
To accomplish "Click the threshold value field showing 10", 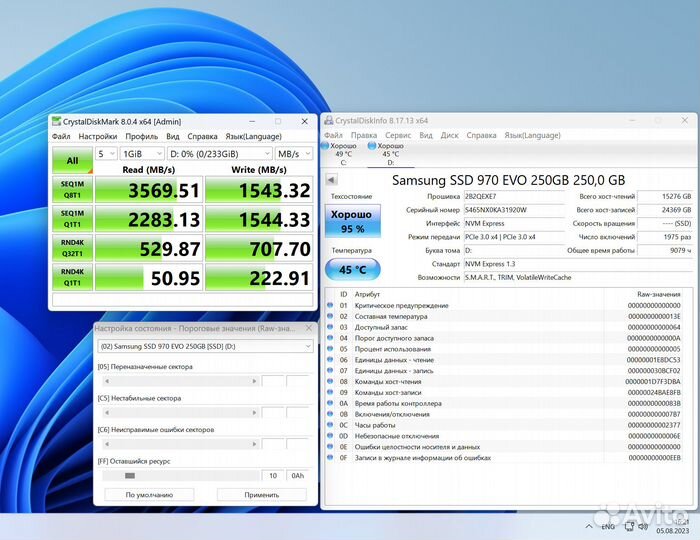I will pyautogui.click(x=273, y=476).
